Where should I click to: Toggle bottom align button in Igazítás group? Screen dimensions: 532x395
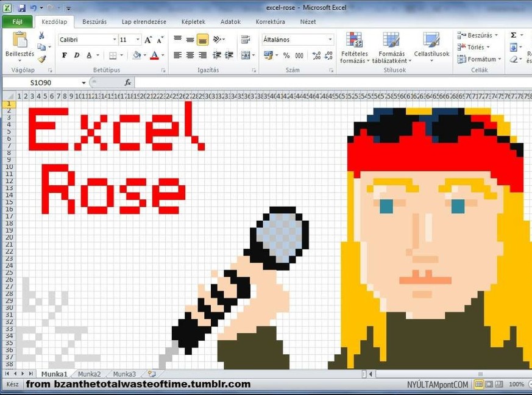tap(203, 40)
